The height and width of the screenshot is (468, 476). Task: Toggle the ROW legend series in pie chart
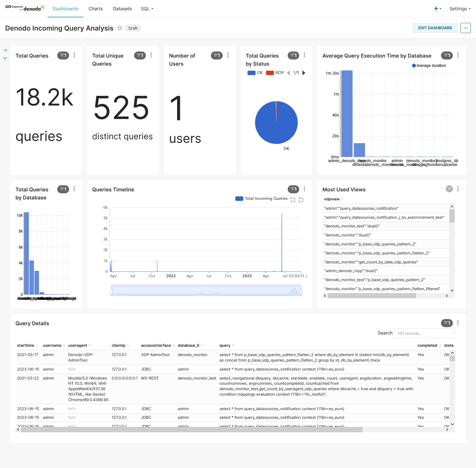pos(275,73)
